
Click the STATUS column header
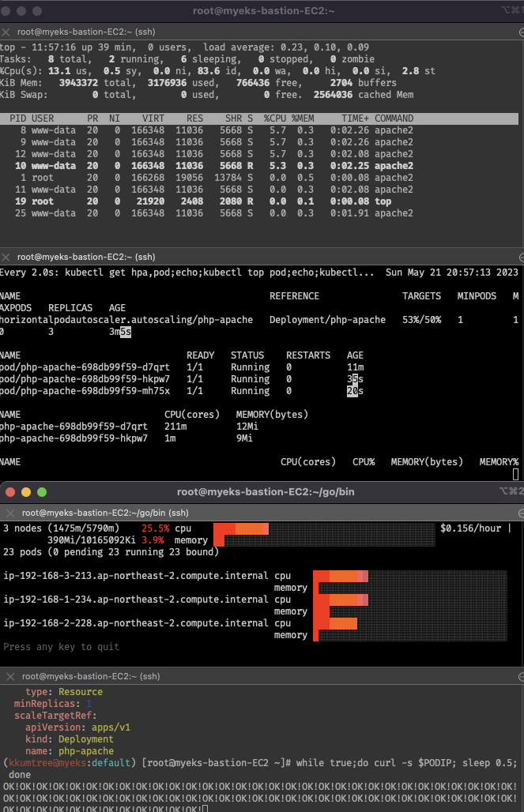tap(247, 355)
